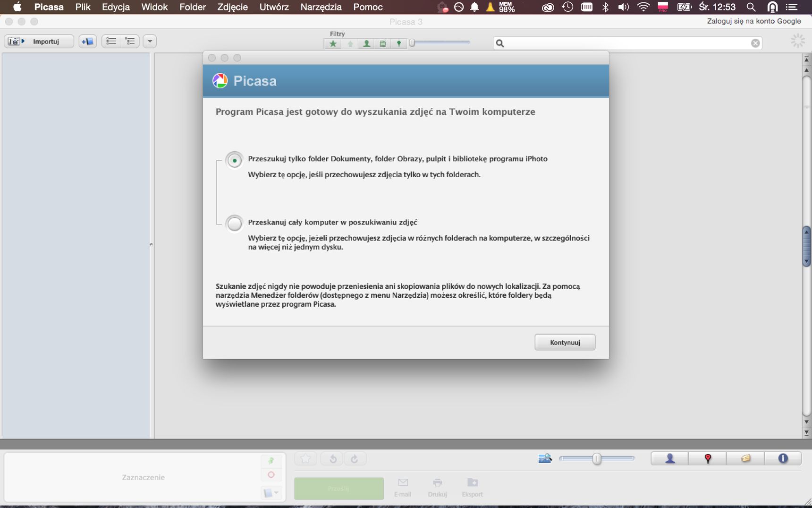The height and width of the screenshot is (508, 812).
Task: Open the Folder menu
Action: click(x=193, y=7)
